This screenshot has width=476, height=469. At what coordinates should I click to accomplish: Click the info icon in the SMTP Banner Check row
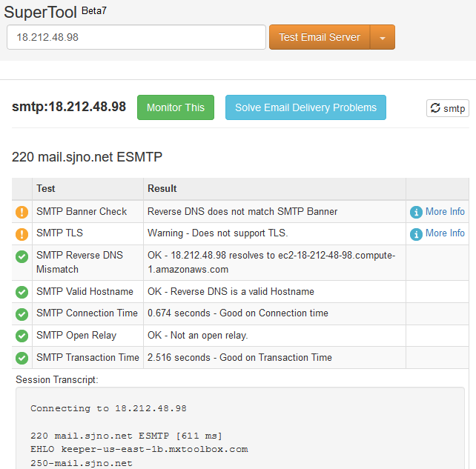(x=416, y=212)
